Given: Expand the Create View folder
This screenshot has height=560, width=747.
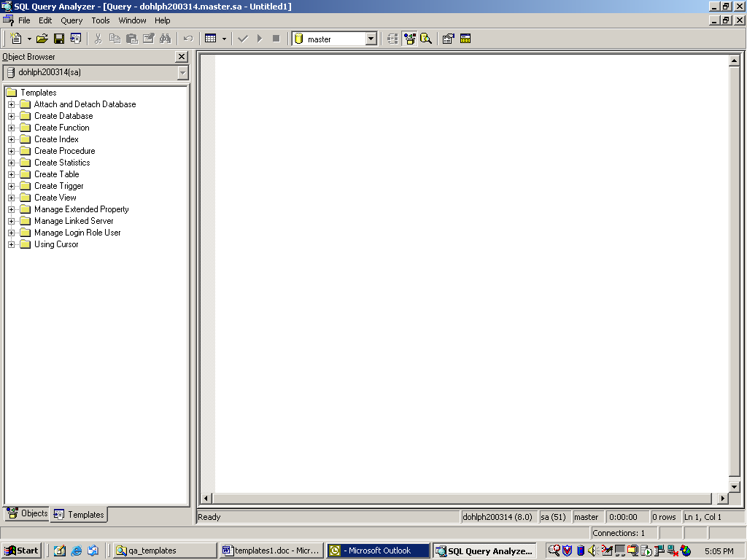Looking at the screenshot, I should tap(12, 198).
